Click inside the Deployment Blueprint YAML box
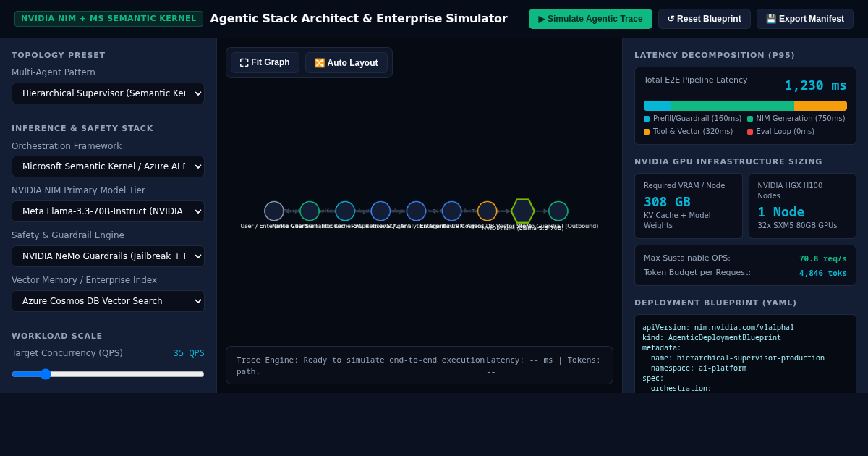 click(x=745, y=354)
